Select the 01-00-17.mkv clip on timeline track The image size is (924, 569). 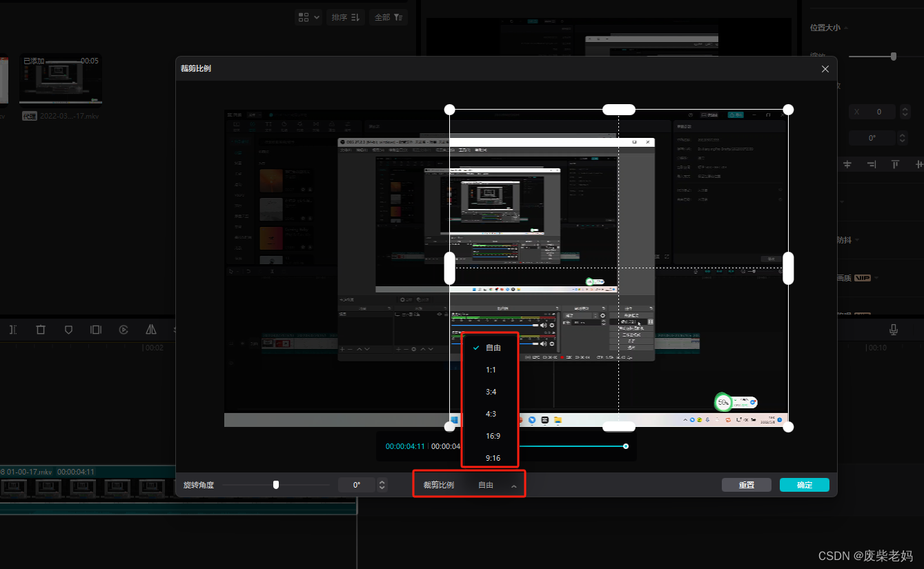(x=178, y=489)
